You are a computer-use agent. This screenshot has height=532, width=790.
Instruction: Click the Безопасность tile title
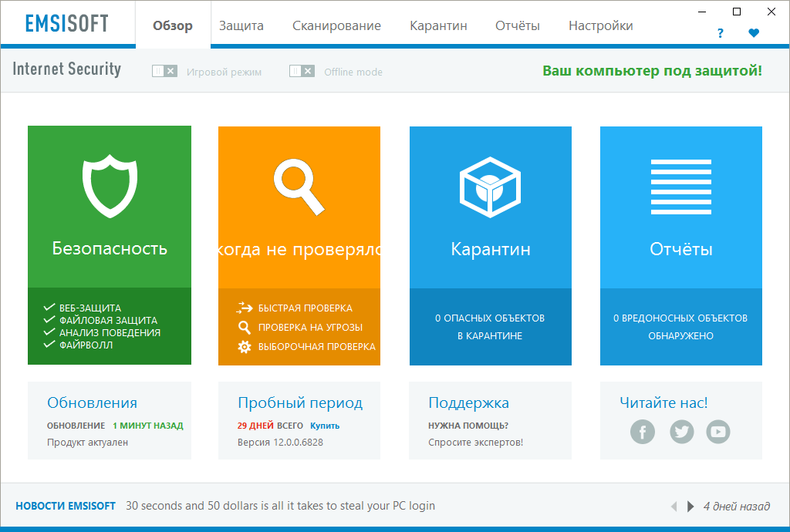coord(110,248)
